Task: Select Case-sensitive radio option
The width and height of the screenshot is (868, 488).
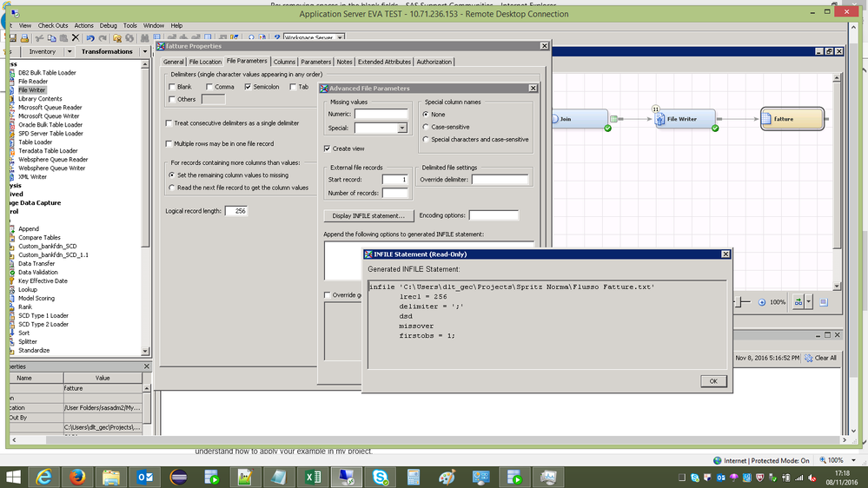Action: point(426,127)
